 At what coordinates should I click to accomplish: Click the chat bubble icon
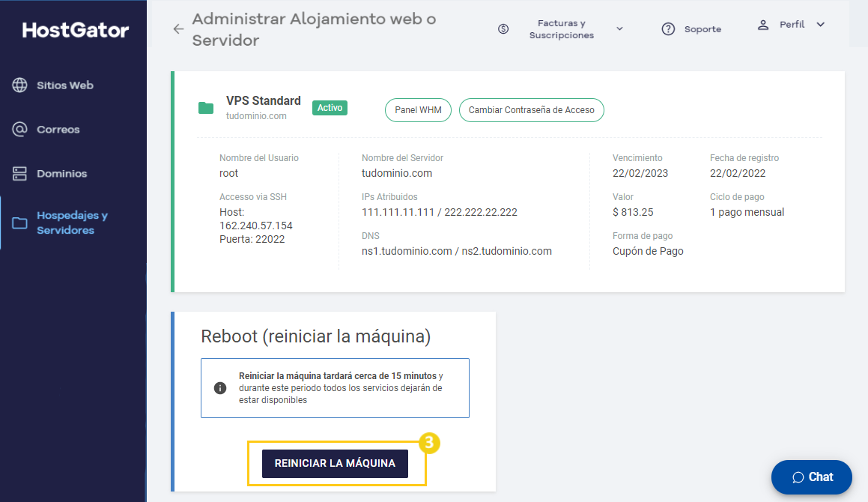798,477
